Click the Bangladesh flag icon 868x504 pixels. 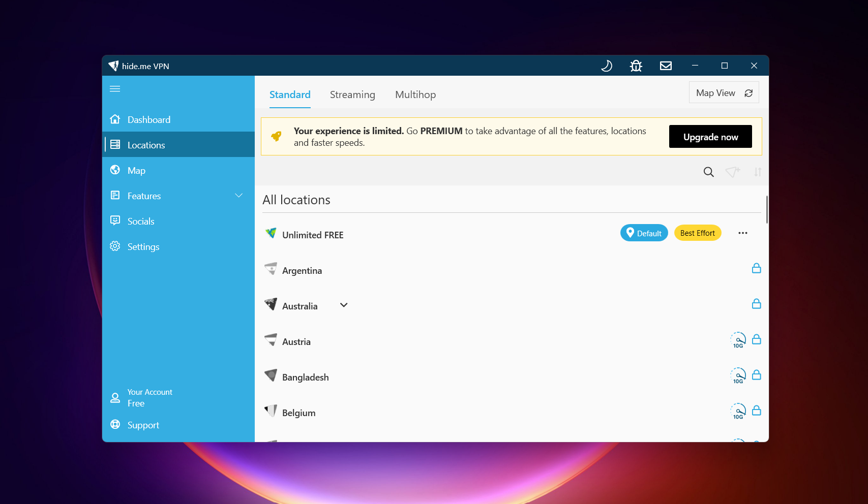[x=271, y=375]
